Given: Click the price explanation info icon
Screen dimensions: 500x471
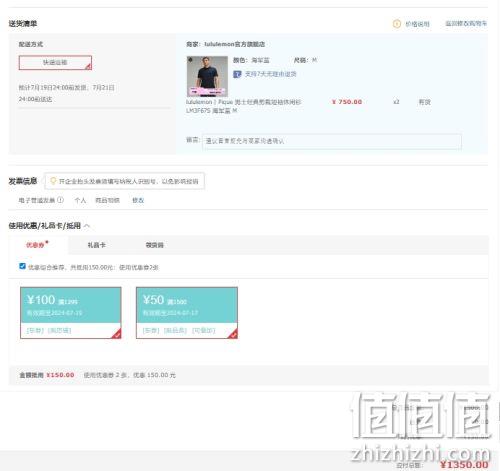Looking at the screenshot, I should 396,24.
